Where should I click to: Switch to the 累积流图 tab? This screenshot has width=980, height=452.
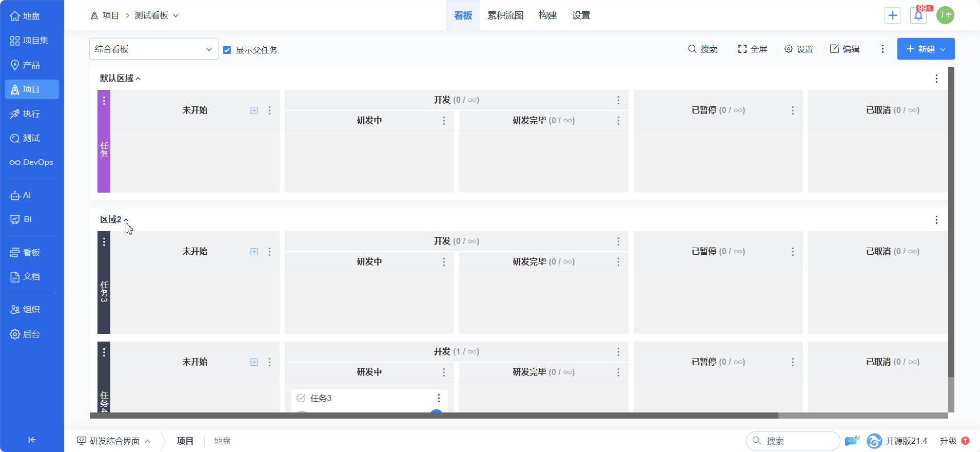point(505,15)
